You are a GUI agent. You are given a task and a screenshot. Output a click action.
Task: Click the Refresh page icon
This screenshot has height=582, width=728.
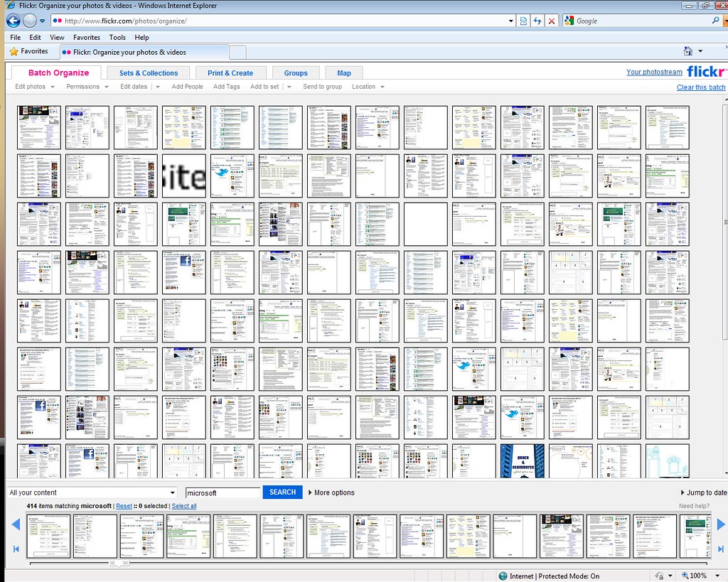click(x=537, y=21)
